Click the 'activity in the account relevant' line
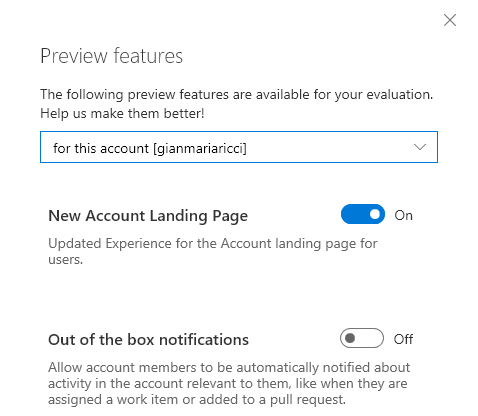Viewport: 478px width, 416px height. (x=228, y=384)
